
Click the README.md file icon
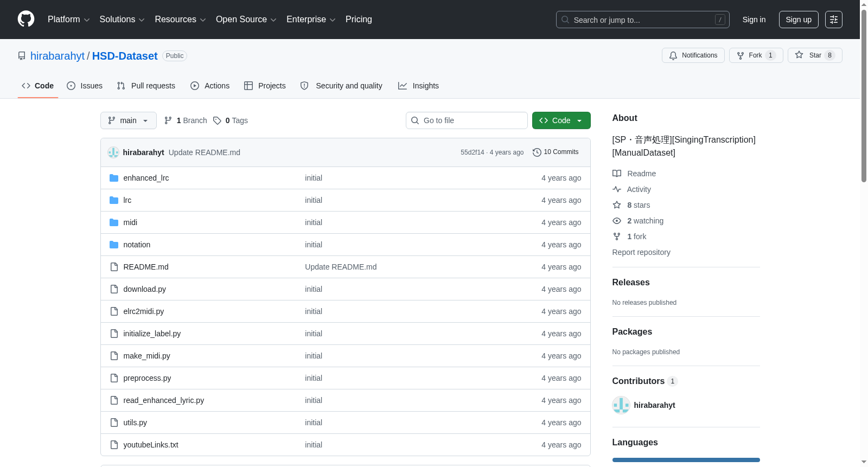[114, 267]
